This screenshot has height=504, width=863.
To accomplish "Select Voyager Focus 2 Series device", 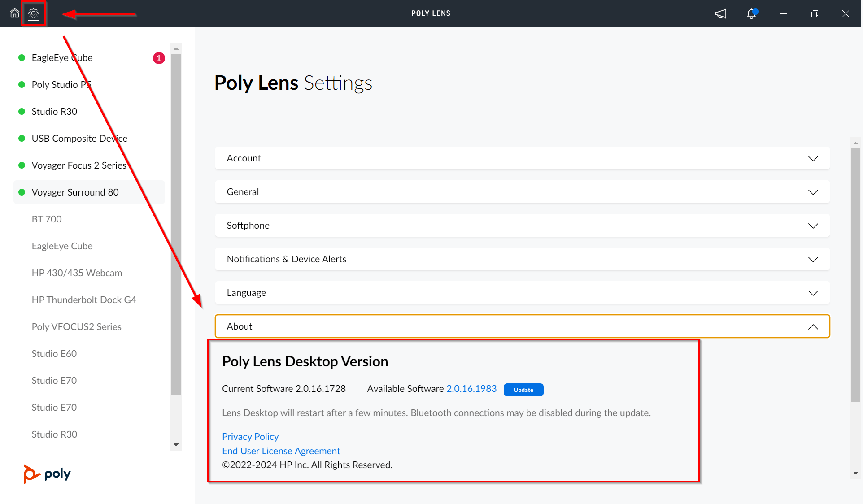I will point(78,165).
